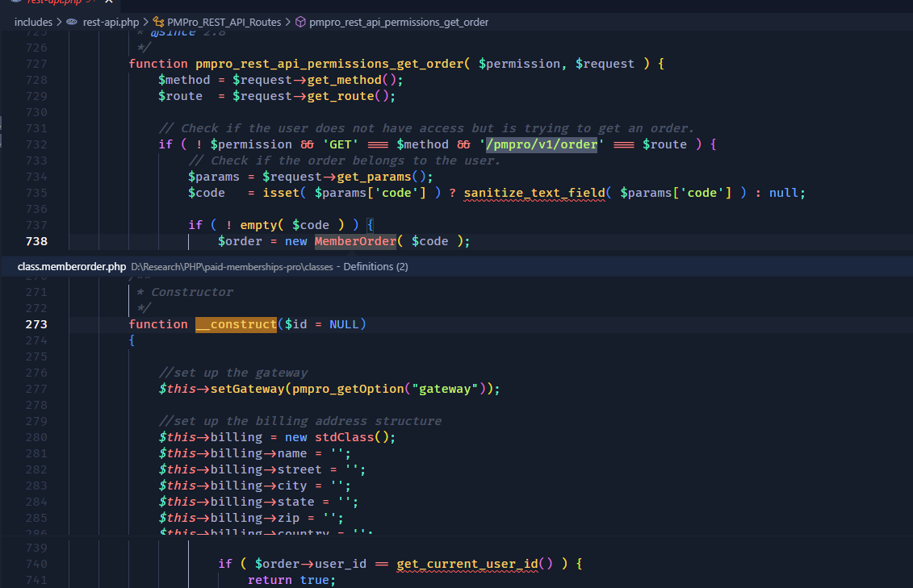Click the '//set up the billing address structure' comment
This screenshot has width=913, height=588.
pos(299,421)
